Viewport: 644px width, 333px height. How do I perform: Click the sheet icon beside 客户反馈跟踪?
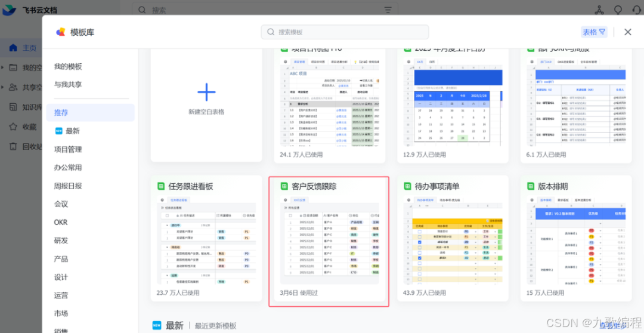coord(284,186)
